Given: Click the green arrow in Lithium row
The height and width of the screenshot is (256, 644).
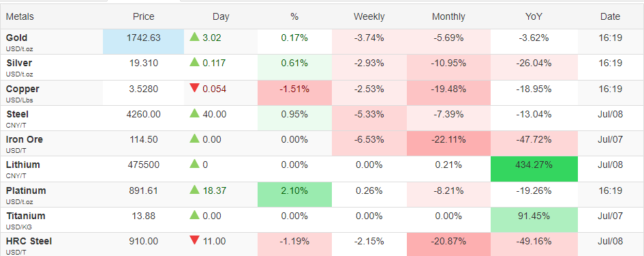Looking at the screenshot, I should pos(194,165).
